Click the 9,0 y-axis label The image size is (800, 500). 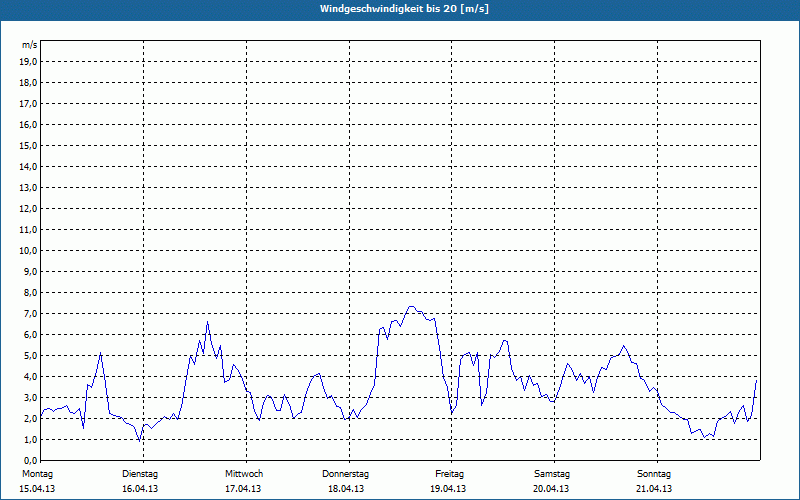[x=30, y=271]
